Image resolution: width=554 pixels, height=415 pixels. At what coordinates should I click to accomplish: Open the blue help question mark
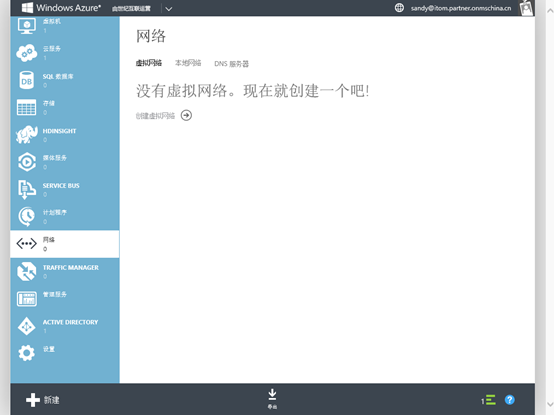tap(509, 400)
